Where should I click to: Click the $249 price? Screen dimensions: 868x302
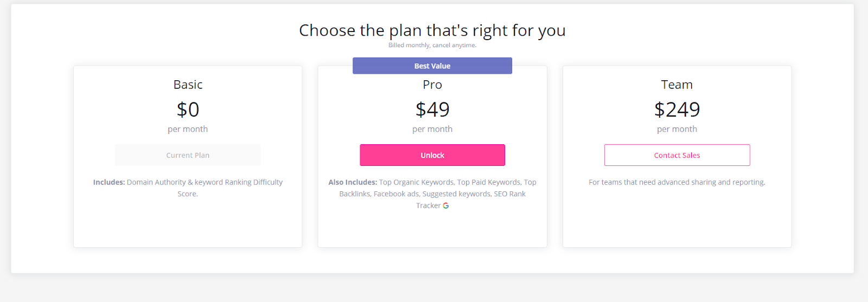[676, 110]
